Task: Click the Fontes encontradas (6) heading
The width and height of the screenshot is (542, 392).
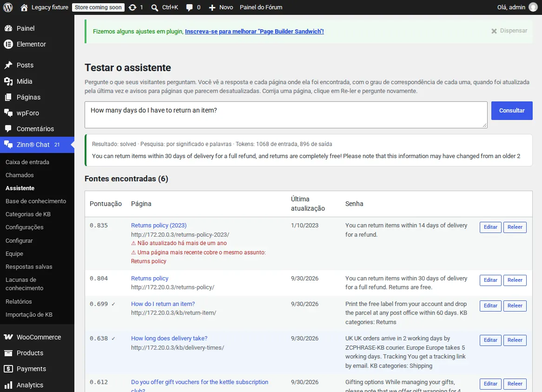Action: coord(126,179)
